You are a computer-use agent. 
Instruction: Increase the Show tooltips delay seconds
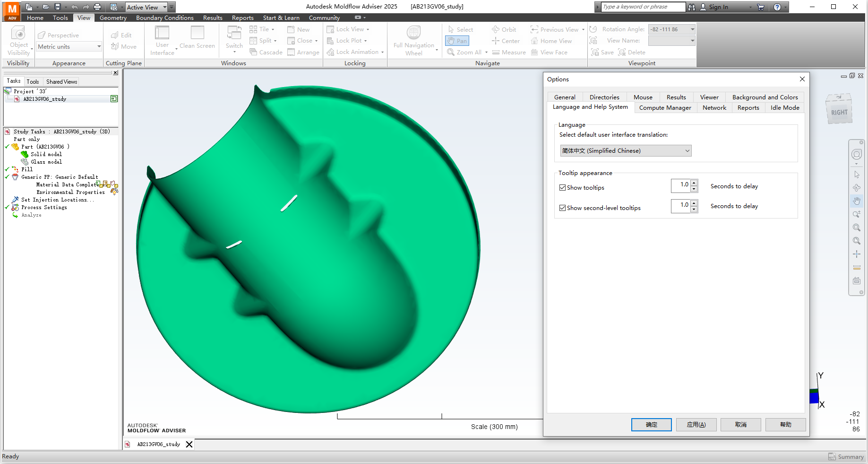[x=694, y=183]
